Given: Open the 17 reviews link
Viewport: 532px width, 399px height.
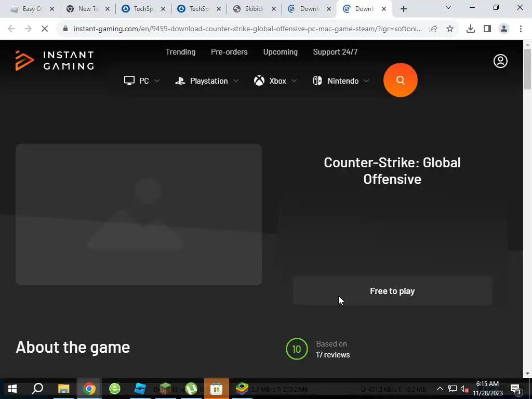Looking at the screenshot, I should pos(333,354).
